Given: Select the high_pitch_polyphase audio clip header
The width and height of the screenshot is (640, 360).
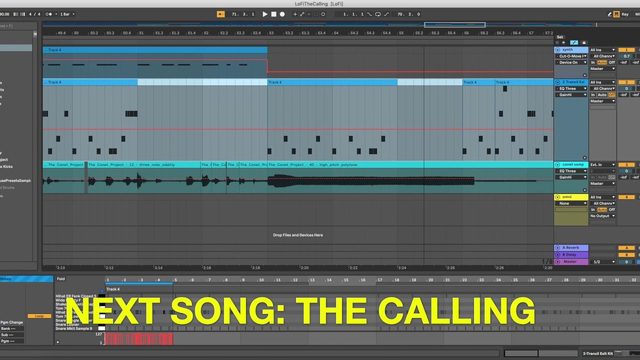Looking at the screenshot, I should tap(410, 164).
